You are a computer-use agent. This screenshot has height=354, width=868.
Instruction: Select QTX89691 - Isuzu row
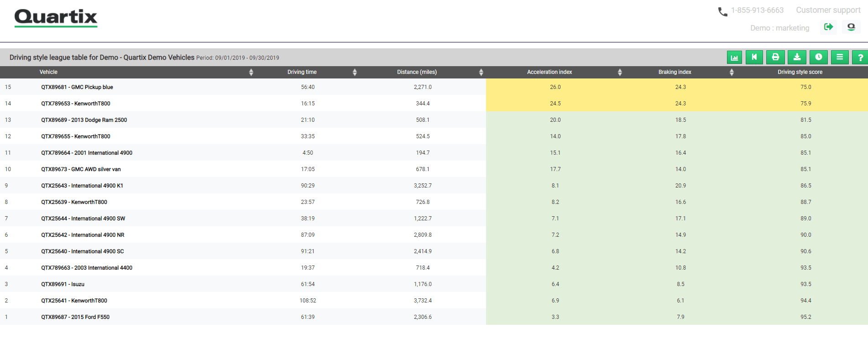coord(63,284)
